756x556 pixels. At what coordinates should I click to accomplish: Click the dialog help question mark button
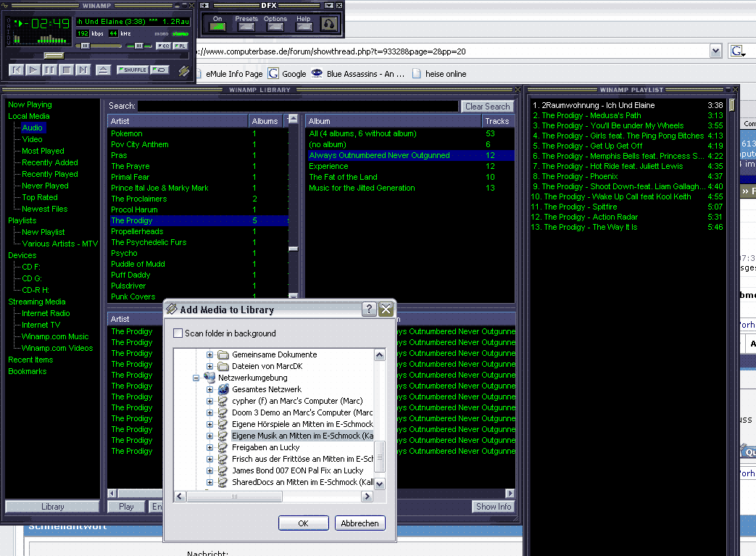coord(369,309)
